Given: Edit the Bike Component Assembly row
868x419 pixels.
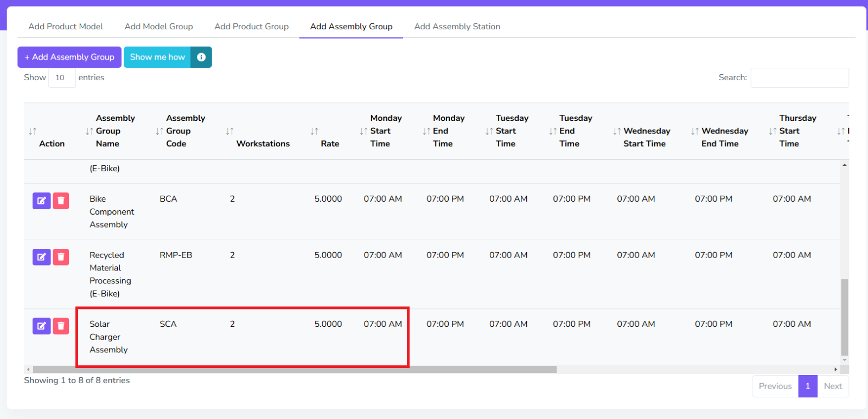Looking at the screenshot, I should click(x=41, y=201).
